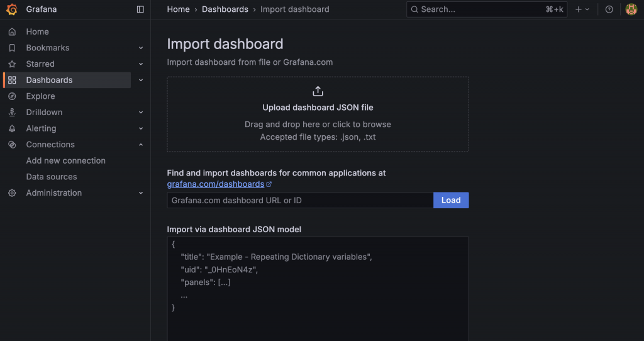
Task: Open the help question mark icon
Action: [x=609, y=9]
